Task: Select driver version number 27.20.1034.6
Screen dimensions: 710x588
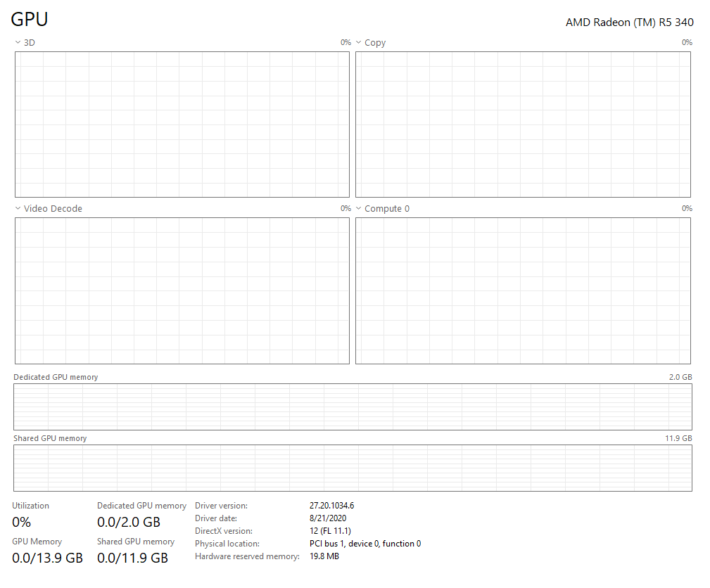Action: point(331,506)
